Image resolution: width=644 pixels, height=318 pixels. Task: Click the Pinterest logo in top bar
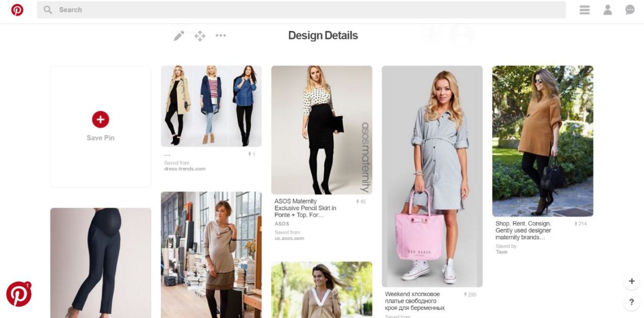point(17,10)
